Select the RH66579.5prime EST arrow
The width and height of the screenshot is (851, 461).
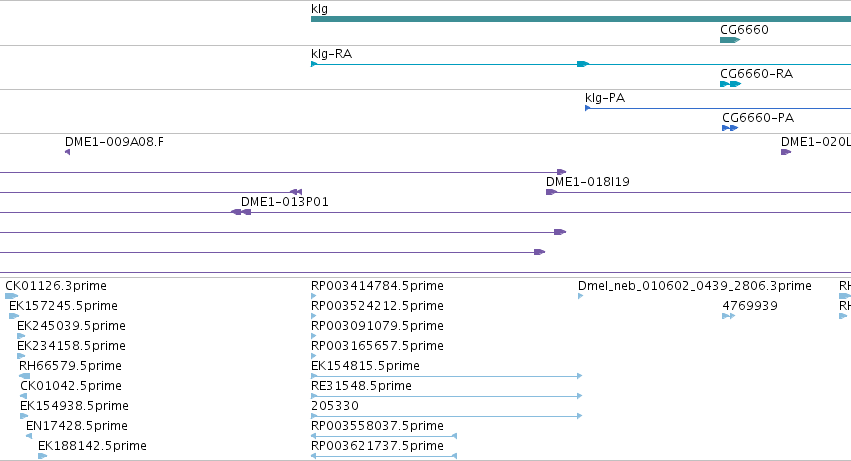tap(24, 376)
